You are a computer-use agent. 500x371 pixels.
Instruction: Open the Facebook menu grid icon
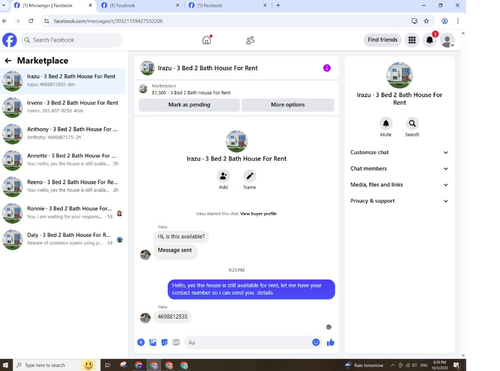click(412, 40)
